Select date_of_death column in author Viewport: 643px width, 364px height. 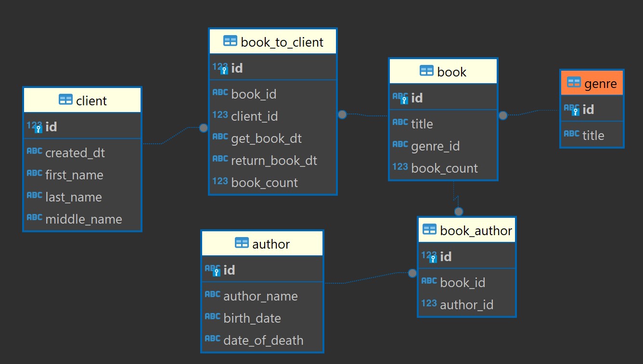(263, 340)
